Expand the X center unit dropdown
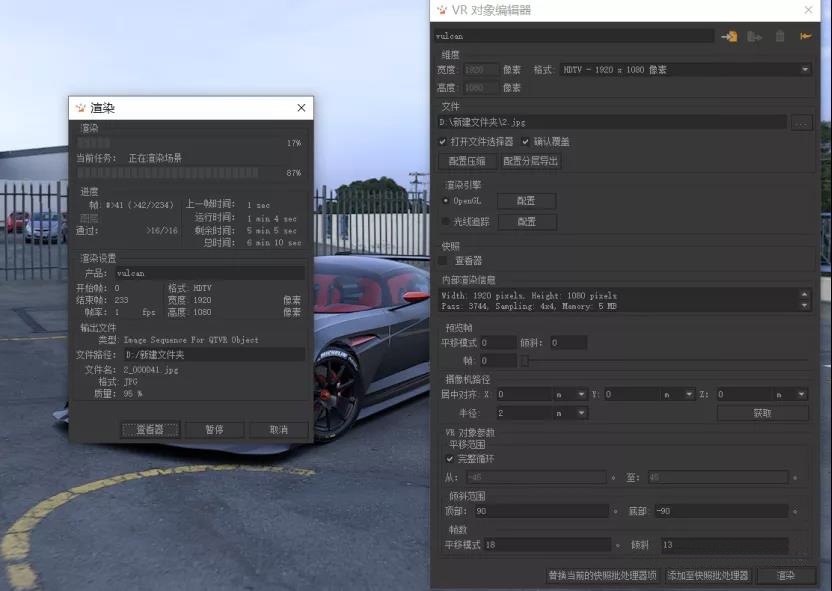 582,395
